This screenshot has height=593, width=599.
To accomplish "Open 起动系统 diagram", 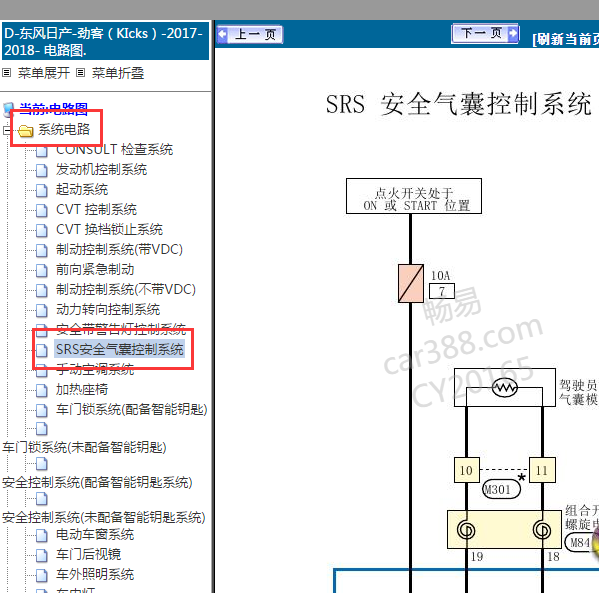I will point(82,189).
